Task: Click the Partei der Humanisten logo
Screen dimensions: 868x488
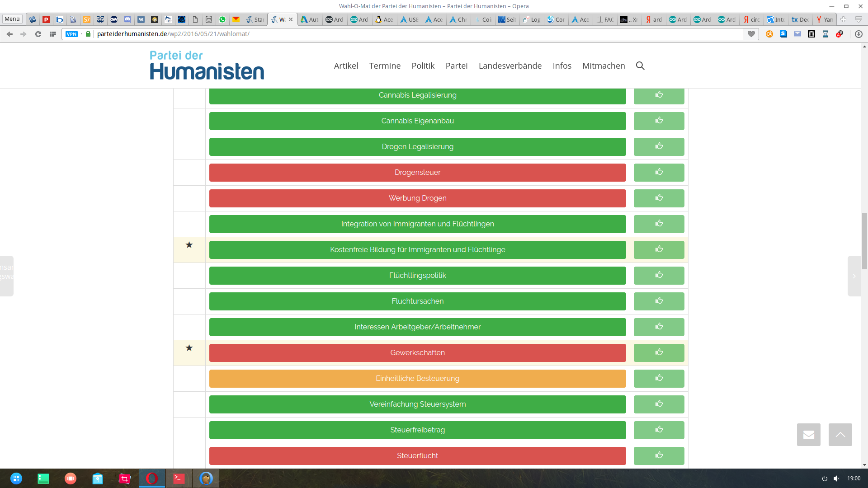Action: tap(207, 66)
